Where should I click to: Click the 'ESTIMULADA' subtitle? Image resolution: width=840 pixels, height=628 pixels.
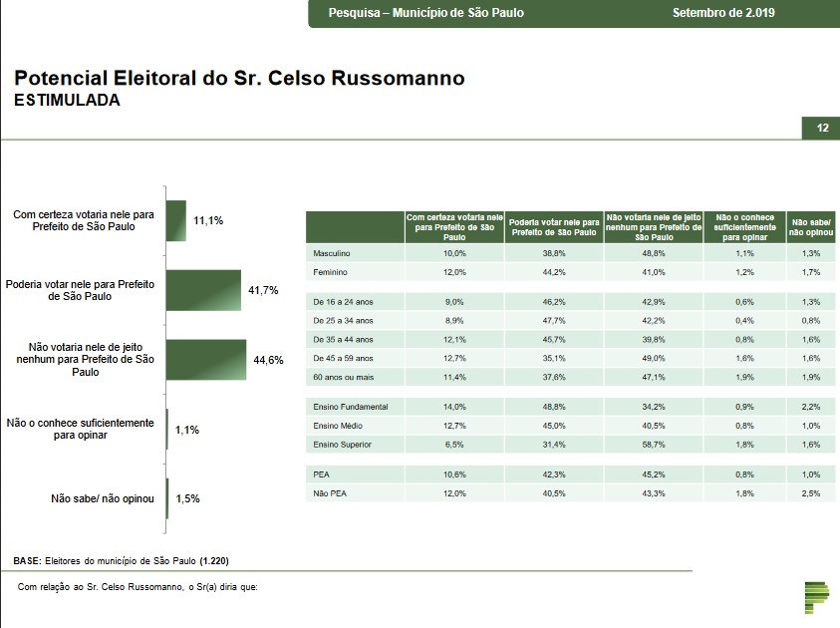67,101
